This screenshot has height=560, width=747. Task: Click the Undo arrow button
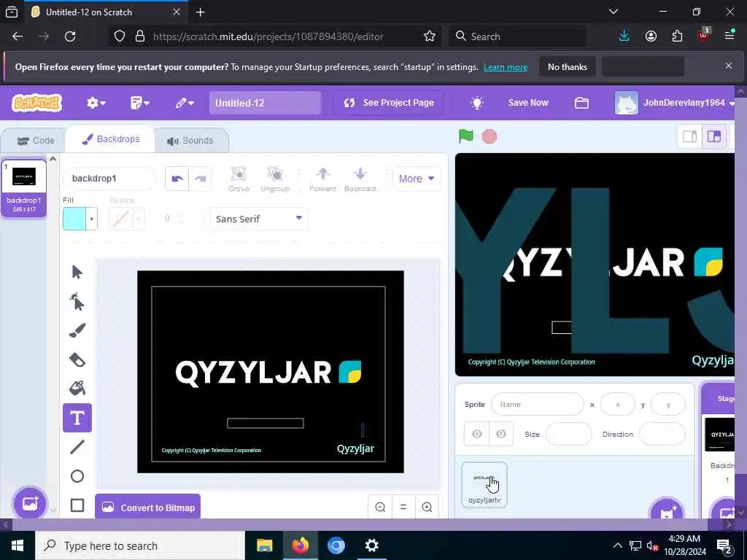pos(177,179)
